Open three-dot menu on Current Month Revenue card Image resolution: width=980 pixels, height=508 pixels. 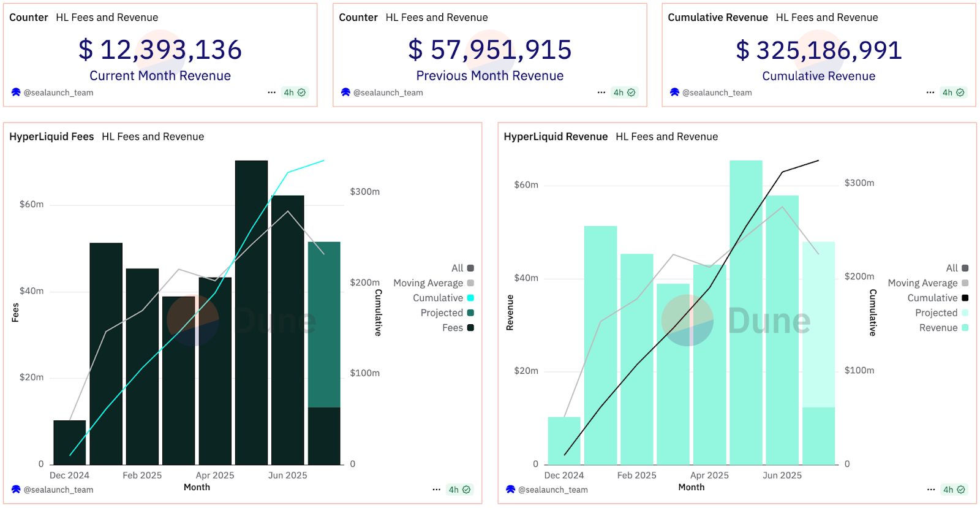click(272, 93)
